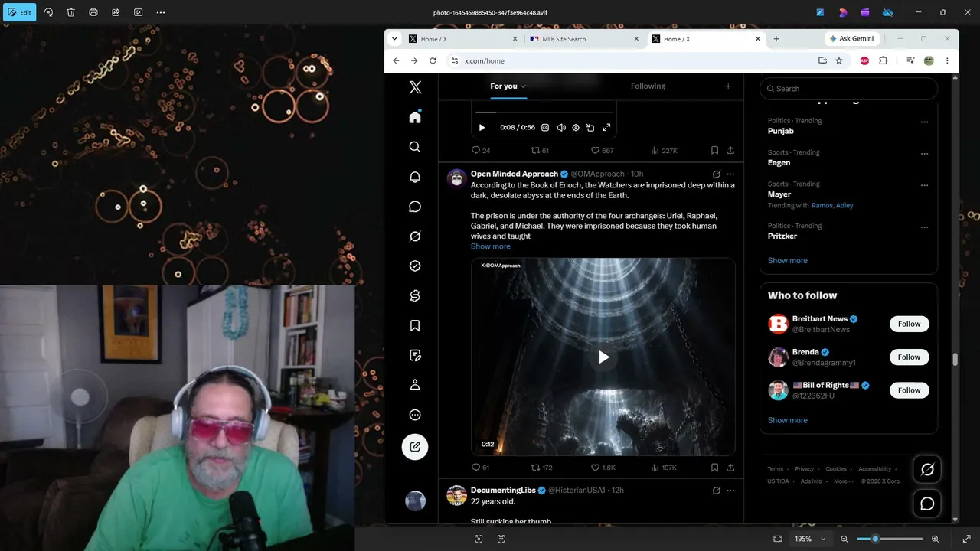Image resolution: width=980 pixels, height=551 pixels.
Task: Start slideshow from the Photos toolbar
Action: 139,12
